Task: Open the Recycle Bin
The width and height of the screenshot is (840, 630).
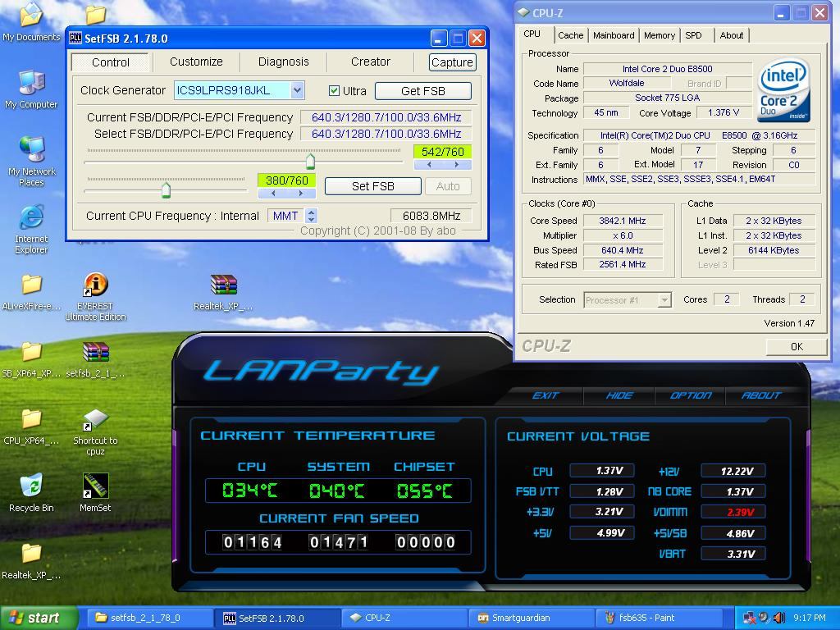Action: 31,492
